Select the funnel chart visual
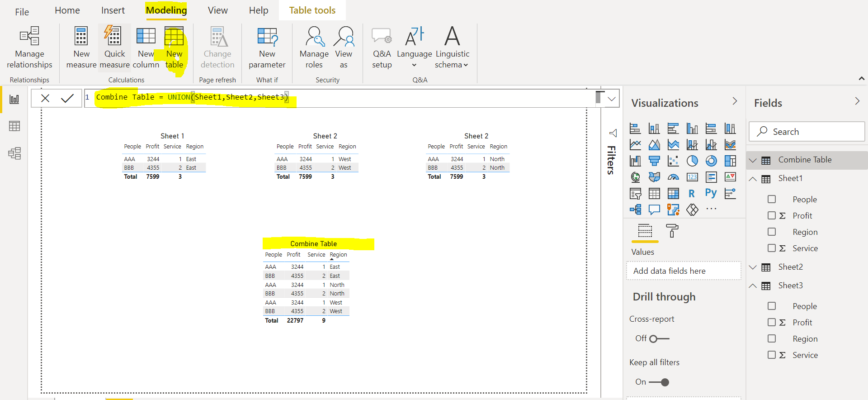Viewport: 868px width, 400px height. click(x=654, y=161)
